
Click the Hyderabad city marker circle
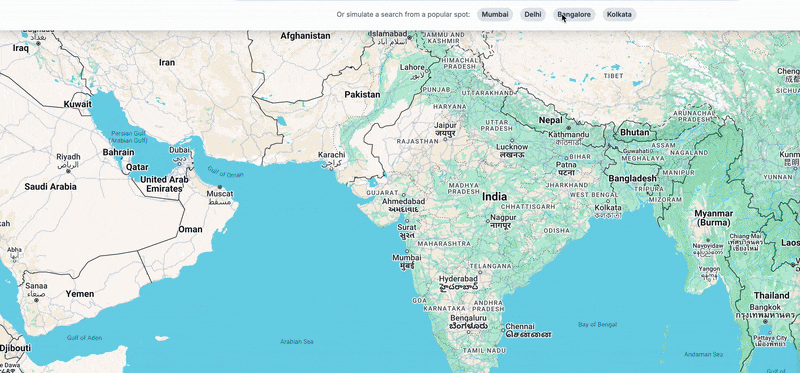click(480, 272)
